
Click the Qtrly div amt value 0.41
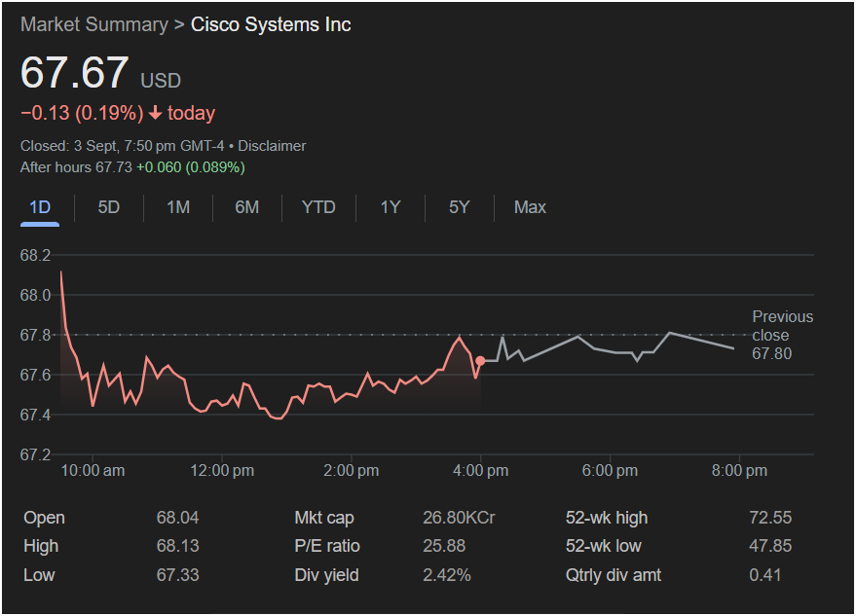[764, 574]
